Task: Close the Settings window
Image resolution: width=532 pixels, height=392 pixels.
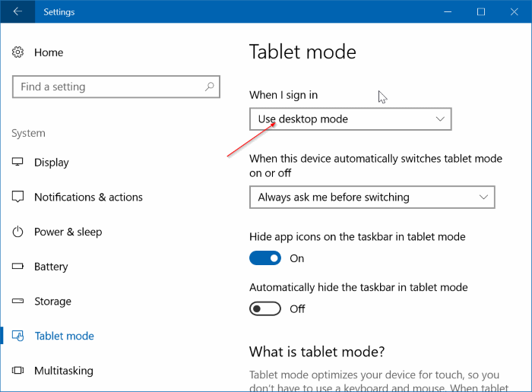Action: pos(514,11)
